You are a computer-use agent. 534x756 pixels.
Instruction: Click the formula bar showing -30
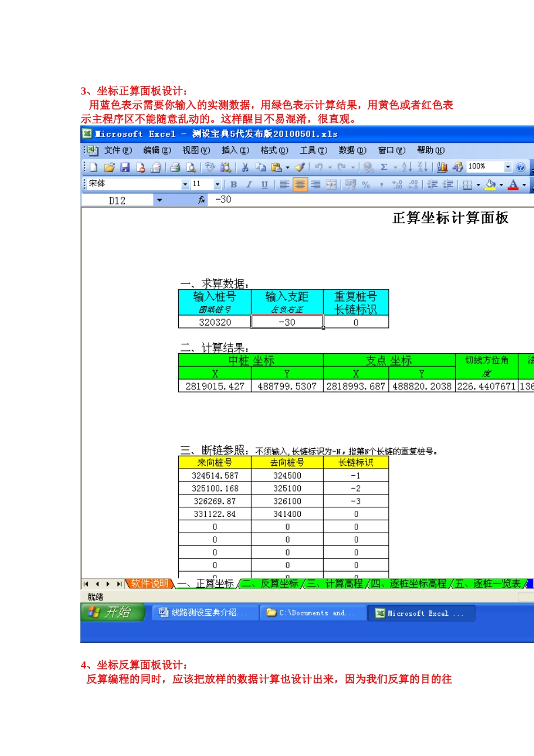point(371,200)
